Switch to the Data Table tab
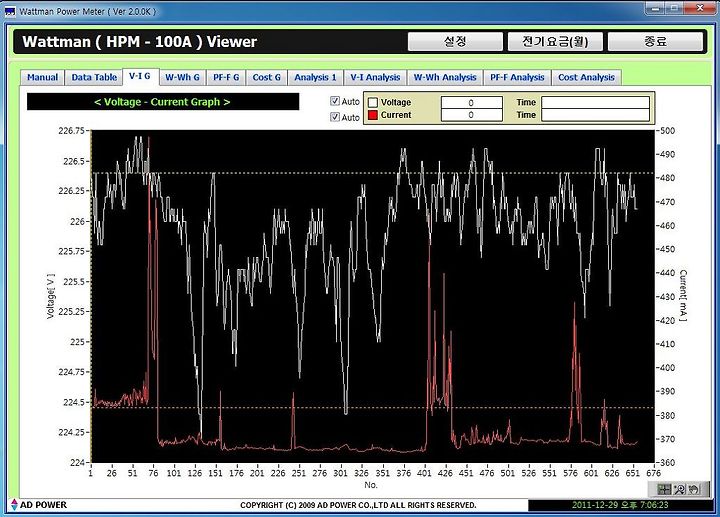Image resolution: width=720 pixels, height=517 pixels. pyautogui.click(x=94, y=77)
